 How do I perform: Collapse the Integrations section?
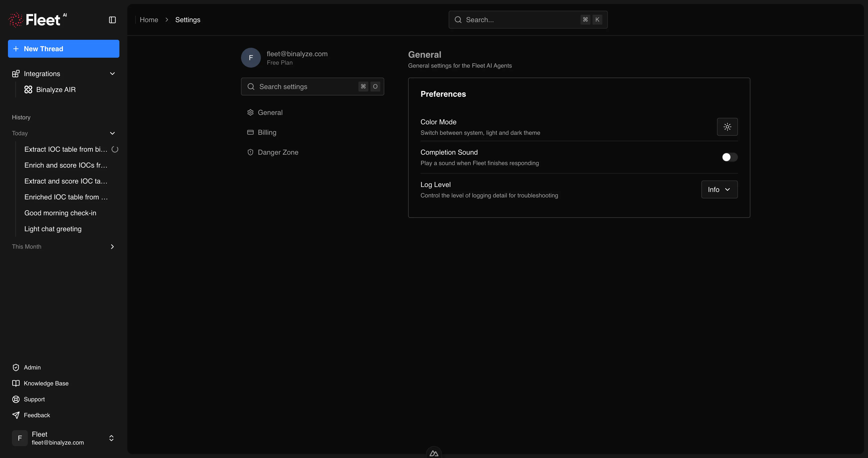click(112, 73)
